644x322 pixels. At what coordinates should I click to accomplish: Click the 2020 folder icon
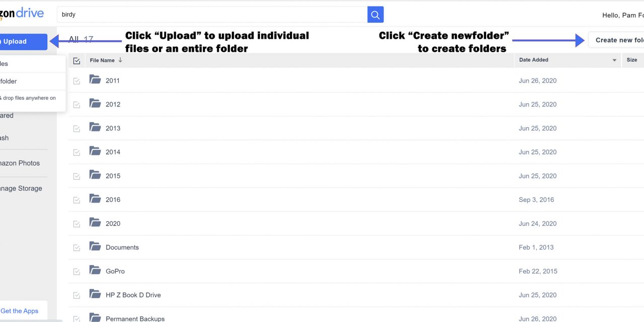(95, 222)
